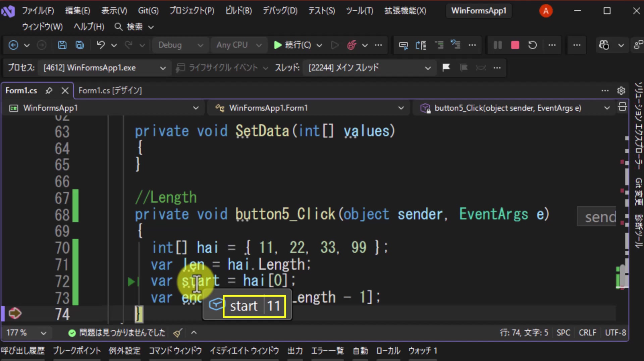The height and width of the screenshot is (361, 644).
Task: Pause debugging with the Break All icon
Action: coord(498,45)
